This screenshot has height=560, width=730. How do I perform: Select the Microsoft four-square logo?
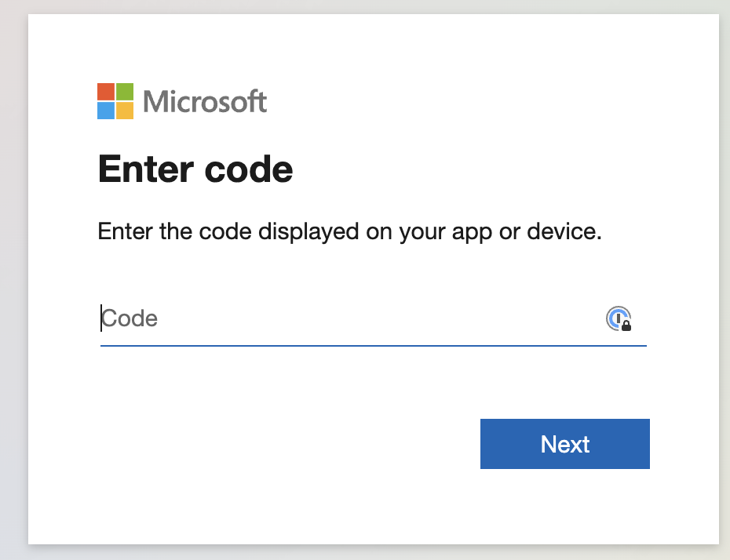[114, 100]
